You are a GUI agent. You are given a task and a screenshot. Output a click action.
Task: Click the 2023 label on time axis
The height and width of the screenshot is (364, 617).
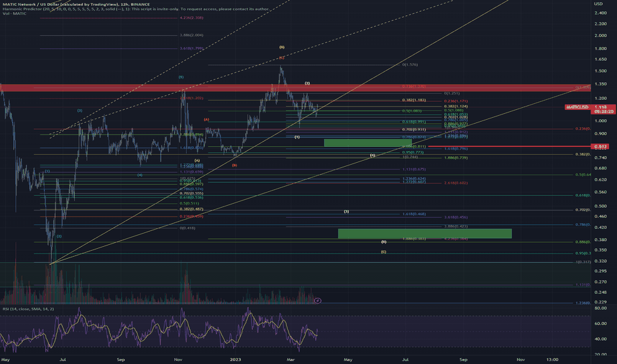tap(235, 359)
